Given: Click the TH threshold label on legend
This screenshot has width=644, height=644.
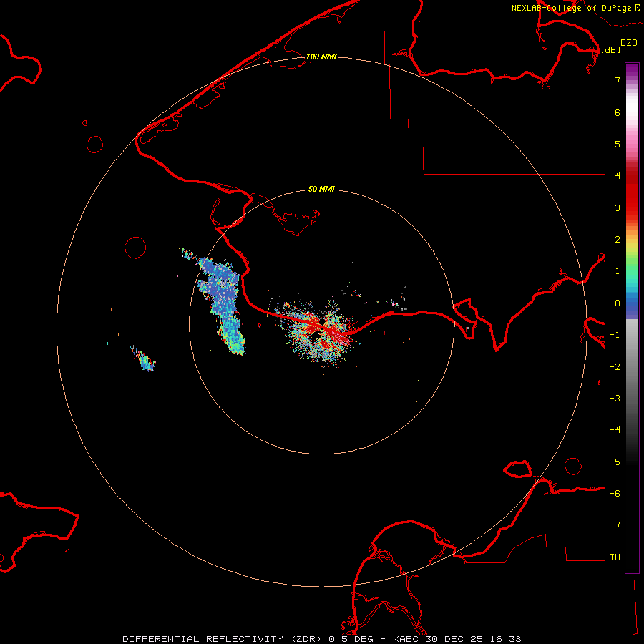Looking at the screenshot, I should click(x=615, y=557).
